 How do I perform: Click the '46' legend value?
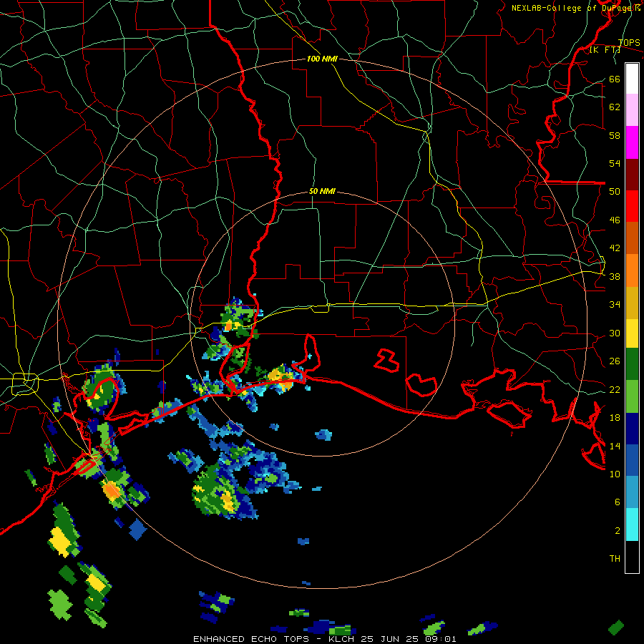615,220
